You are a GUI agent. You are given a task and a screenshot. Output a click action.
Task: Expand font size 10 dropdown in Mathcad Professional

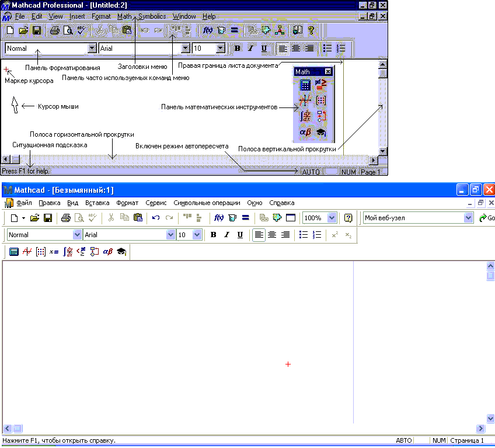(220, 48)
